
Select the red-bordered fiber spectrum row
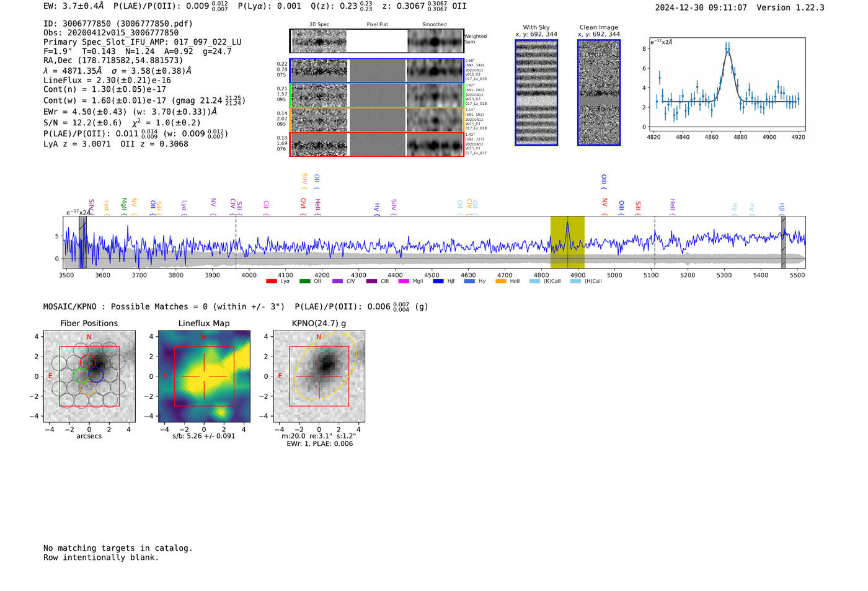[x=377, y=144]
